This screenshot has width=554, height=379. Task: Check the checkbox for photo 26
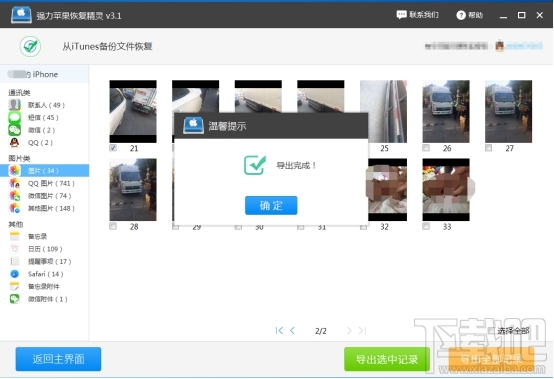point(426,148)
